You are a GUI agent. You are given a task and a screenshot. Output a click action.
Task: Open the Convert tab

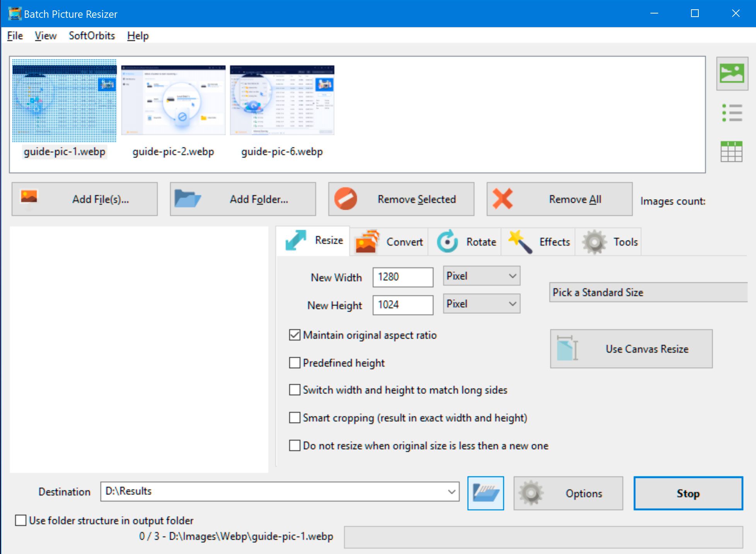coord(389,242)
